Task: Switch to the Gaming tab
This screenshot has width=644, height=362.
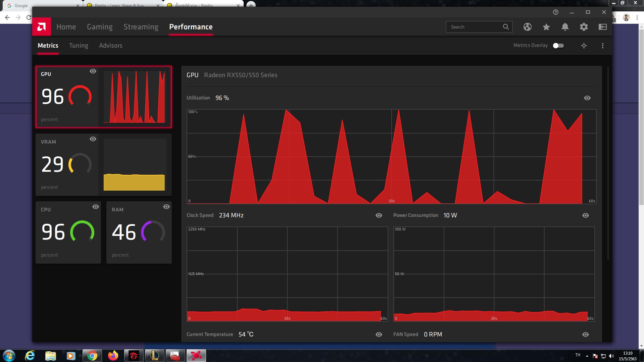Action: click(x=100, y=27)
